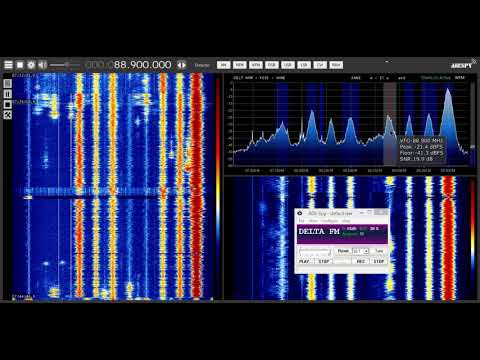Open the Configure menu in RDS Spy
This screenshot has width=480, height=360.
(329, 221)
